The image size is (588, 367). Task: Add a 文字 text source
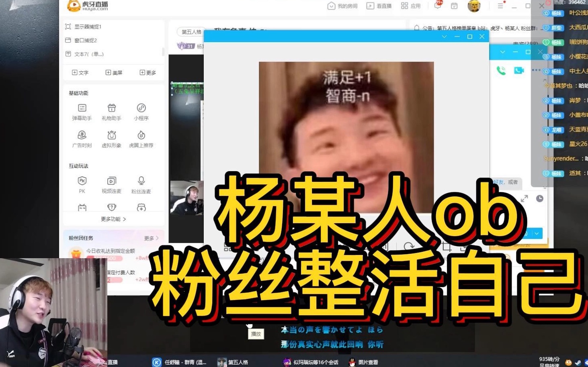point(80,73)
